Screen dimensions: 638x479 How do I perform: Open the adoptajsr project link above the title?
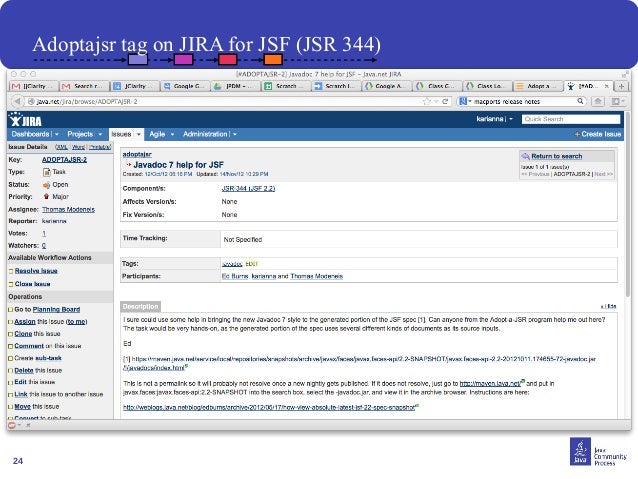(x=137, y=154)
